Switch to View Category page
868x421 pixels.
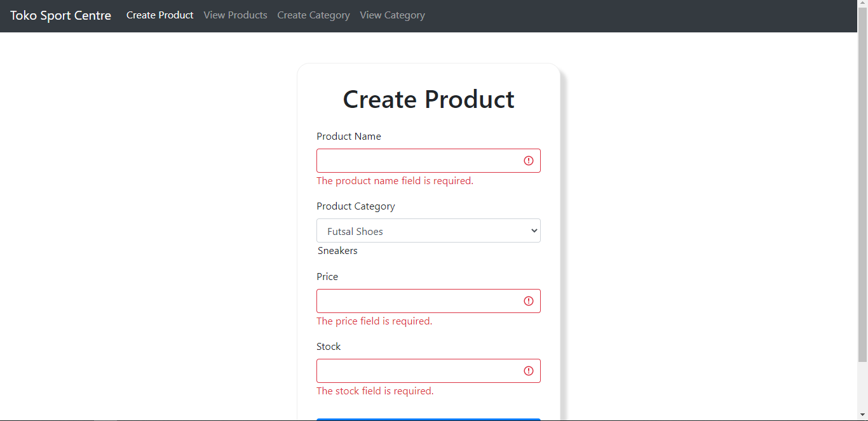click(x=392, y=15)
